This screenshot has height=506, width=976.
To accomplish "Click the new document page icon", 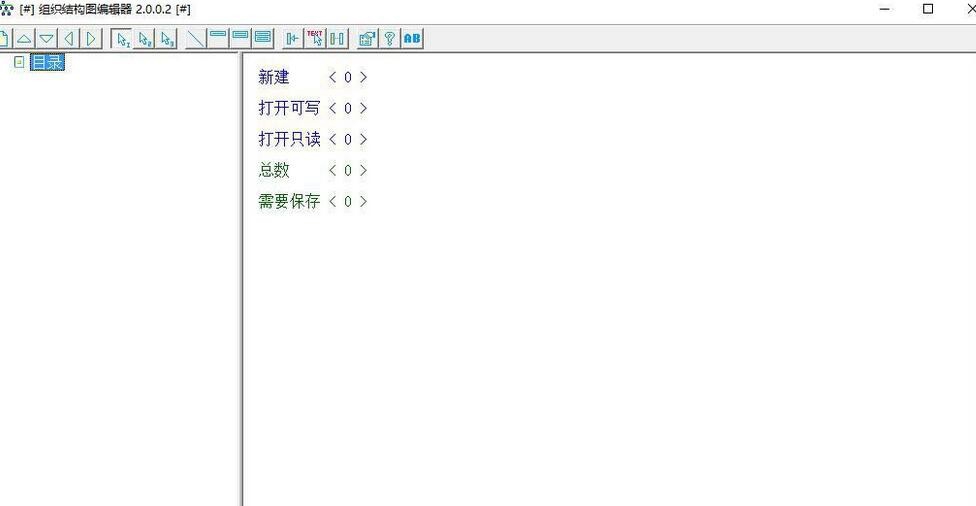I will [4, 39].
